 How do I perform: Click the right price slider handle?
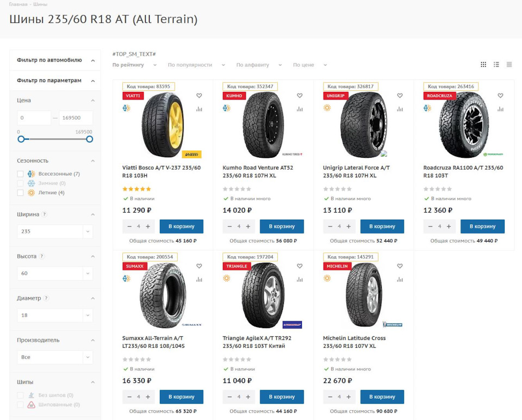coord(90,139)
